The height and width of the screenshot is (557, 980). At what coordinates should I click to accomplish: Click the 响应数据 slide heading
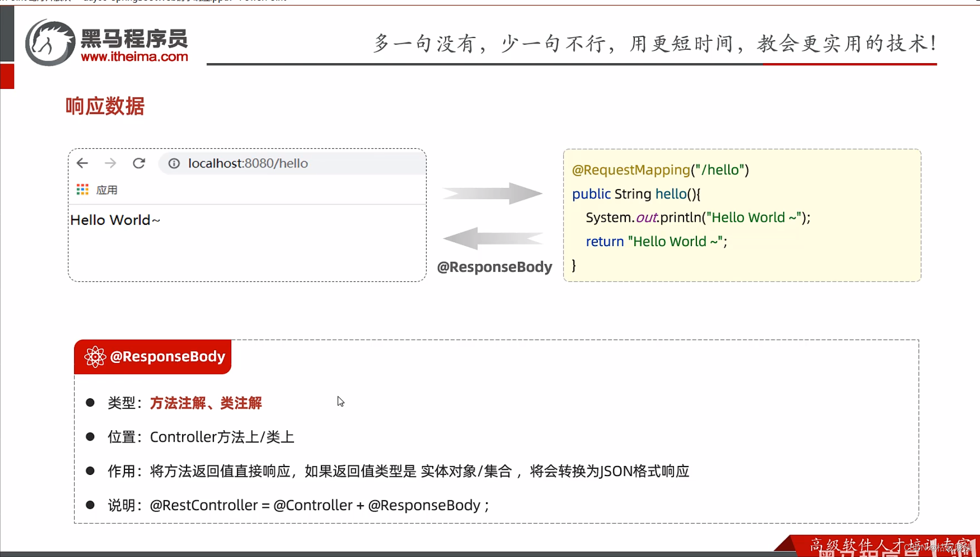point(105,106)
